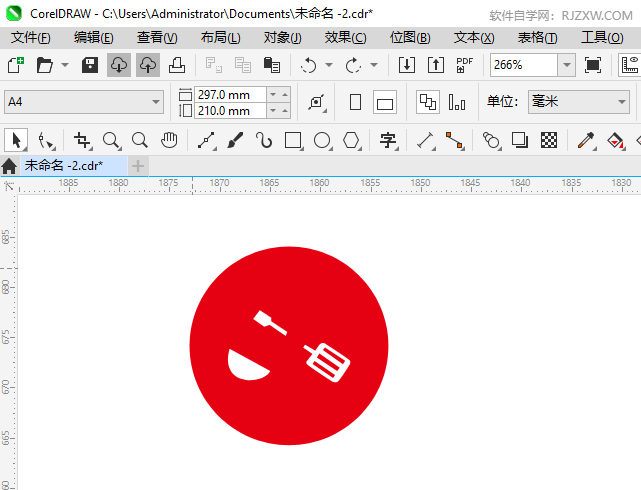
Task: Click the cloud download icon
Action: coord(119,65)
